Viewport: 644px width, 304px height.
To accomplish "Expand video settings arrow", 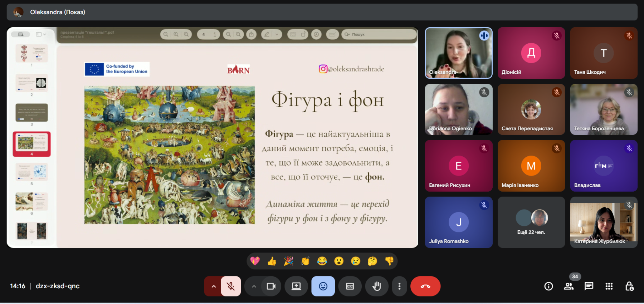I will click(254, 286).
